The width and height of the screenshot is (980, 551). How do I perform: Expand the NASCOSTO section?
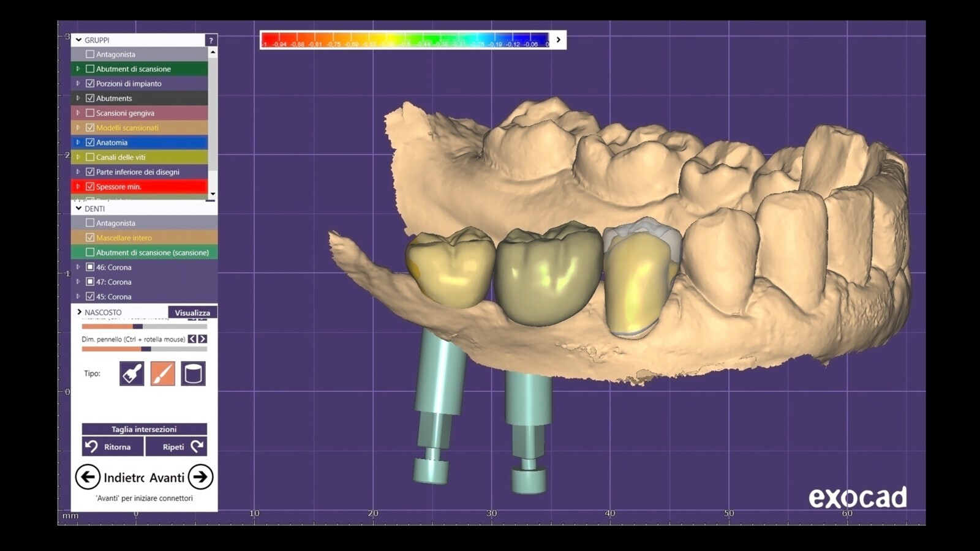(x=79, y=312)
